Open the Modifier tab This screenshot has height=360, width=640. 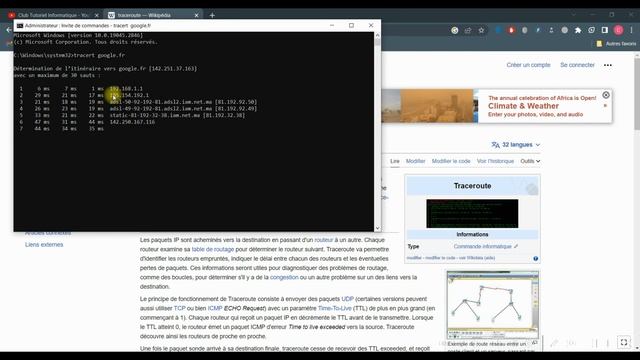click(416, 161)
